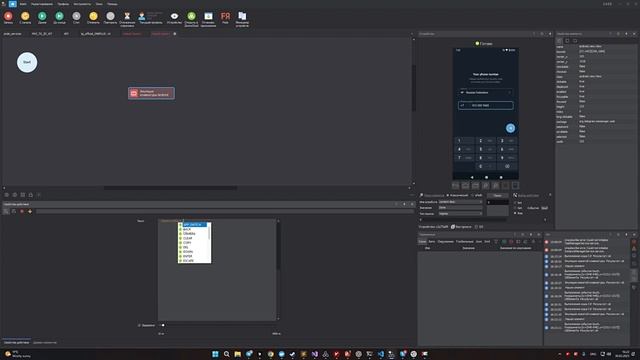Click the green round icon next to the eye
Screen dimensions: 640x360
[x=191, y=16]
